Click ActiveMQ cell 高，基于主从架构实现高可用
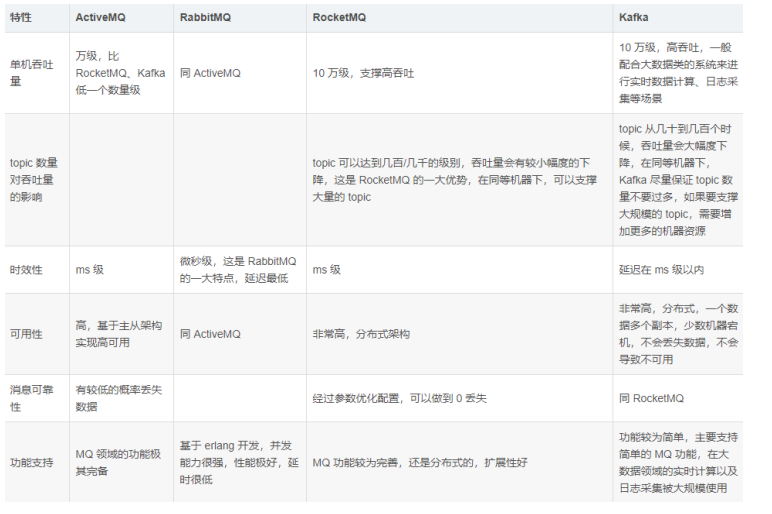 119,334
